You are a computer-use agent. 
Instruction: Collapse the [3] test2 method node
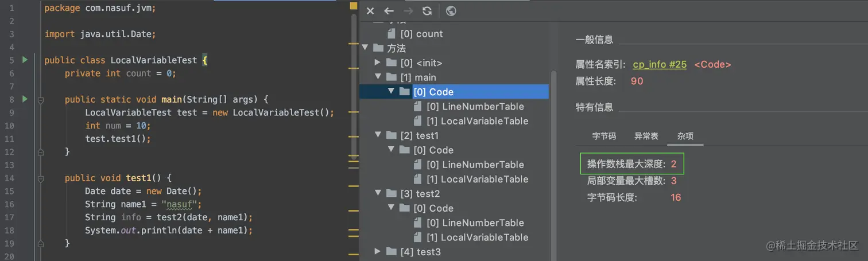(x=378, y=194)
